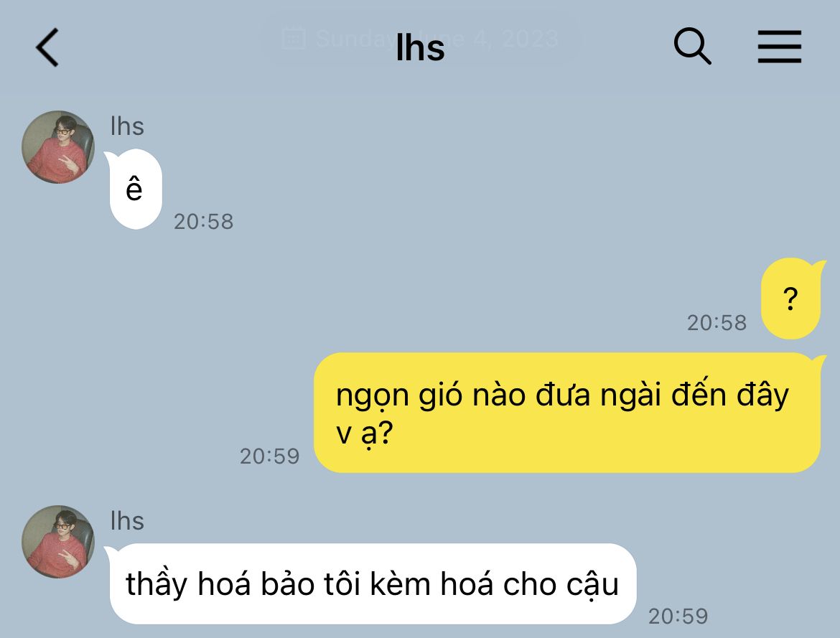Image resolution: width=840 pixels, height=638 pixels.
Task: Tap the faded calendar icon in date pill
Action: [293, 39]
